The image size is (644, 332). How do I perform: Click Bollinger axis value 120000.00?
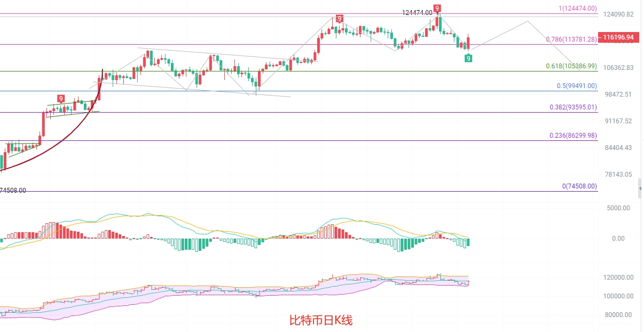click(x=619, y=278)
